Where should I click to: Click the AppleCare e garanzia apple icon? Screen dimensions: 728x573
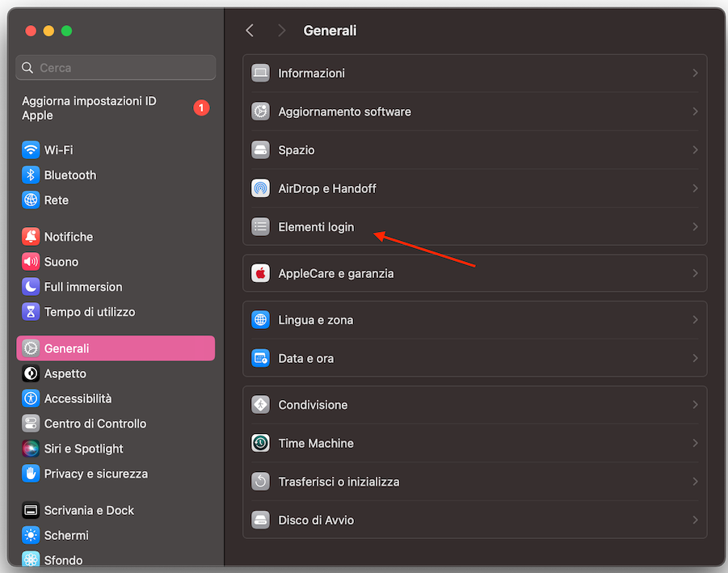(x=260, y=273)
